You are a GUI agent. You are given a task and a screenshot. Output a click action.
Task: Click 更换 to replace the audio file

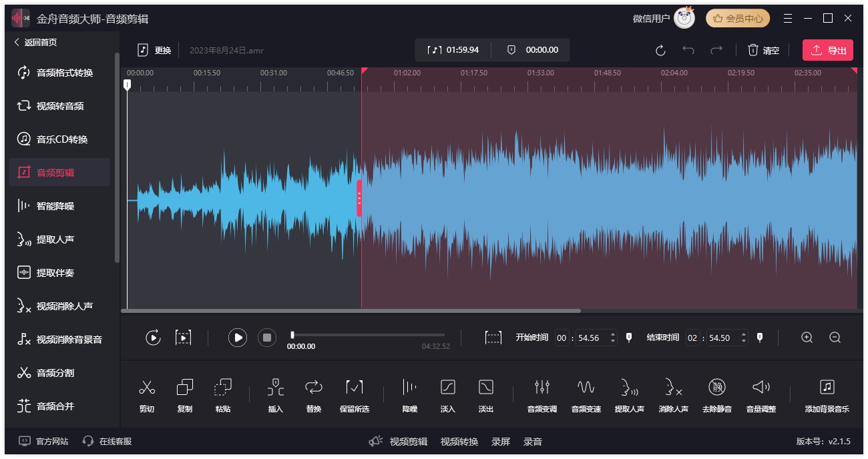pos(154,50)
